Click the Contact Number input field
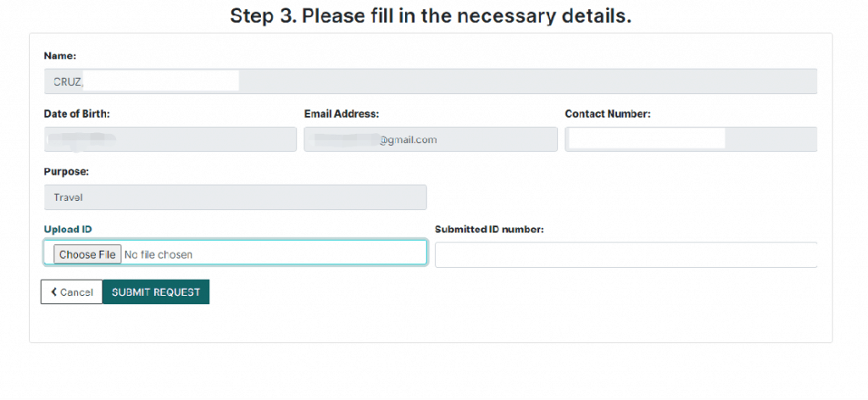Screen dimensions: 868x400 [x=691, y=140]
